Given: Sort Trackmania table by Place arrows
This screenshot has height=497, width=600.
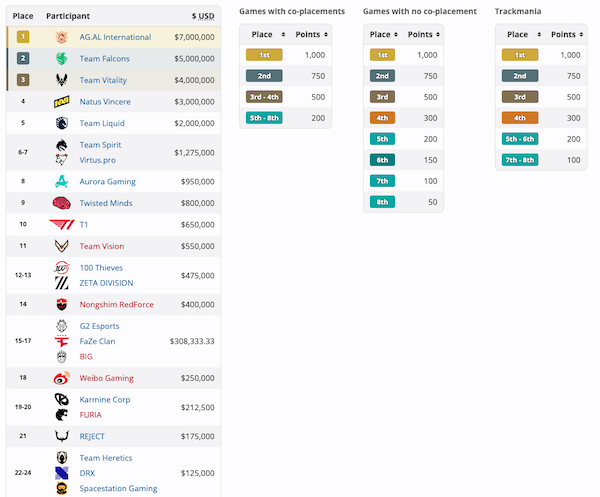Looking at the screenshot, I should coord(539,34).
